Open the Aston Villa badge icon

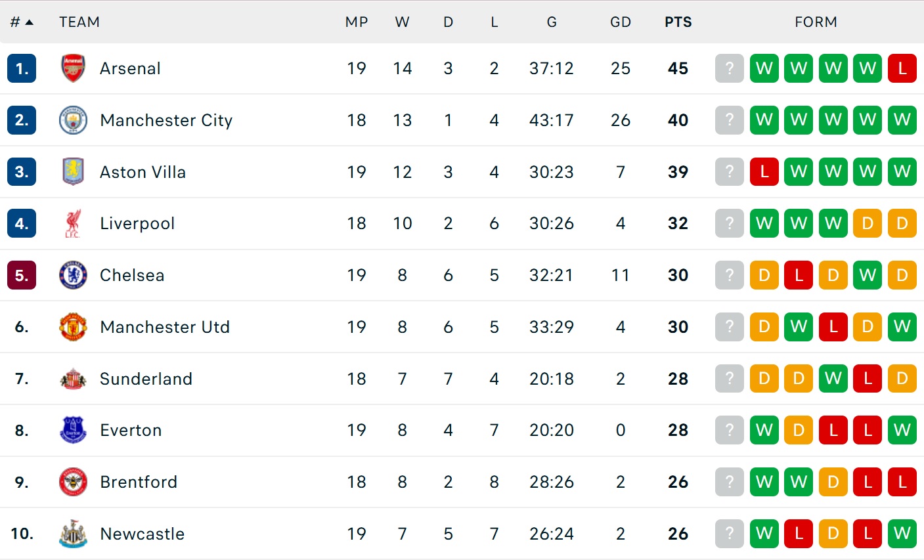pos(73,172)
